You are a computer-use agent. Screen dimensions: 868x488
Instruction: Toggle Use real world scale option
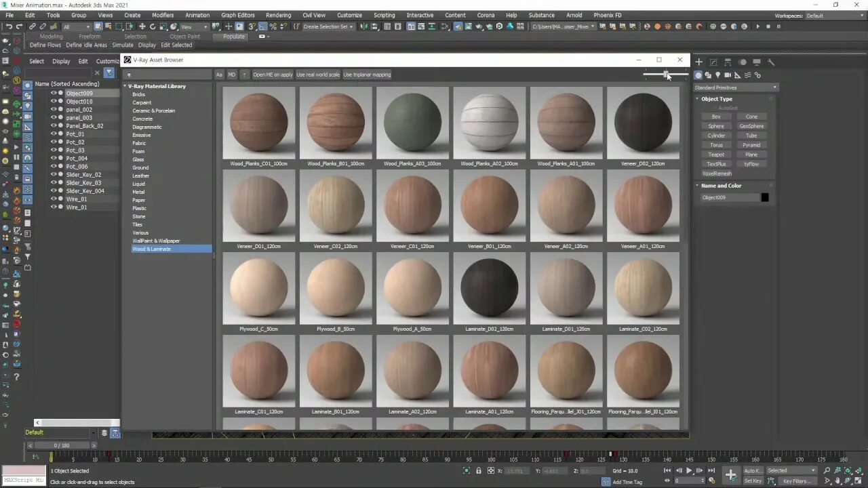point(318,75)
